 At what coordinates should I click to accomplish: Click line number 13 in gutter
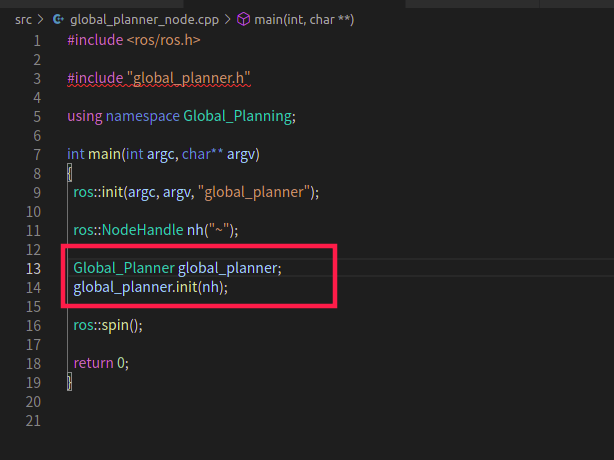33,269
